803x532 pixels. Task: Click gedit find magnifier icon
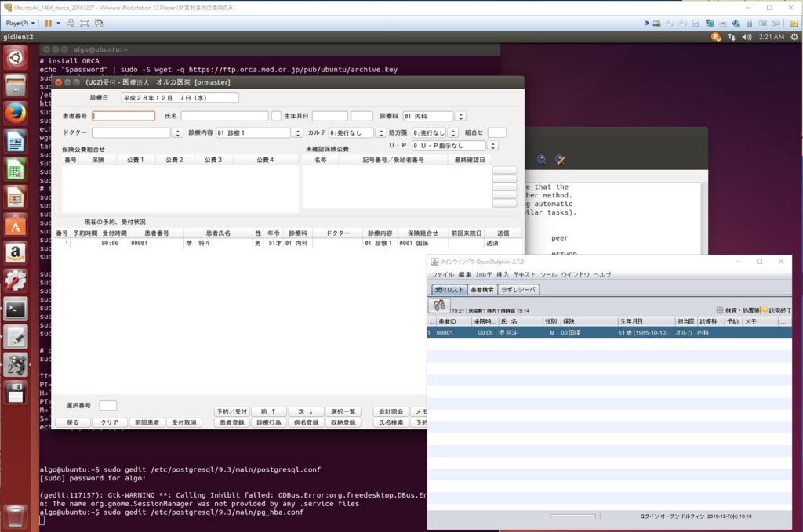(541, 160)
